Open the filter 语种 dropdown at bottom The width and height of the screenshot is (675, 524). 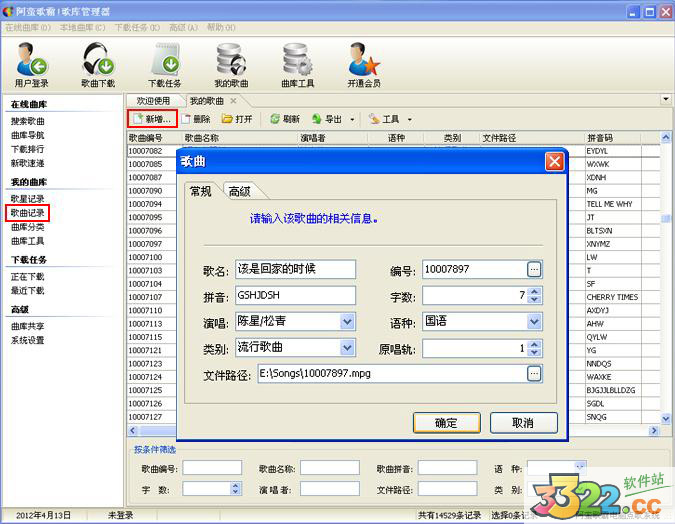click(x=579, y=467)
